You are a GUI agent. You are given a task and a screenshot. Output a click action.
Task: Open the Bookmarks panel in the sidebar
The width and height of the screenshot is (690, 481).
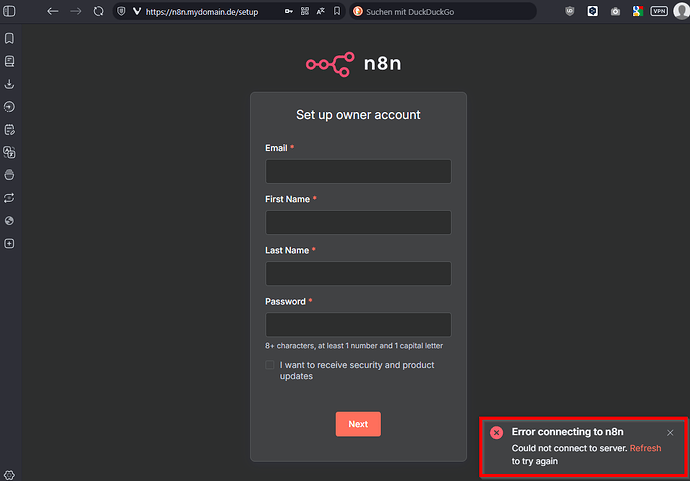[9, 38]
